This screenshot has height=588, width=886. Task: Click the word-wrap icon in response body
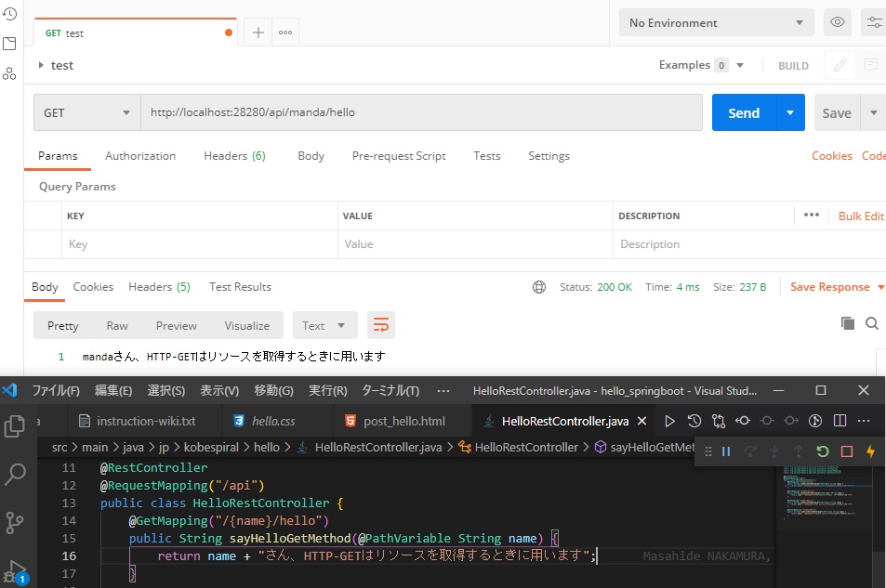[381, 325]
